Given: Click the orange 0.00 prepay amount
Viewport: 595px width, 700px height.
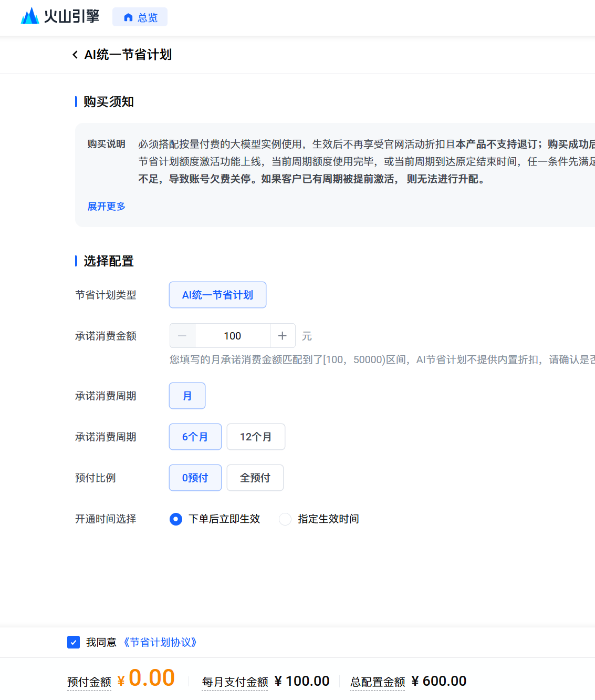Looking at the screenshot, I should coord(152,677).
